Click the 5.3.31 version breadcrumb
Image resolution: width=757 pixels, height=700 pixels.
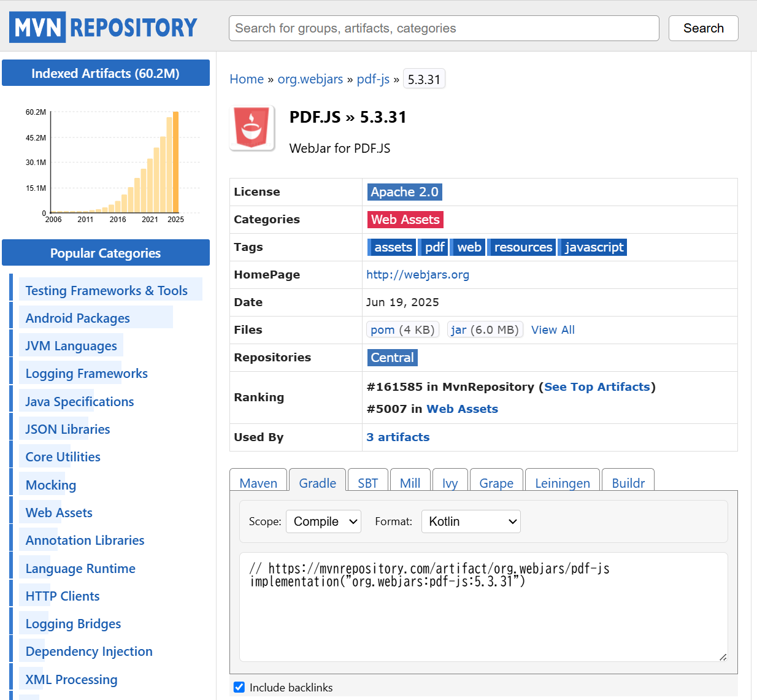pyautogui.click(x=424, y=79)
